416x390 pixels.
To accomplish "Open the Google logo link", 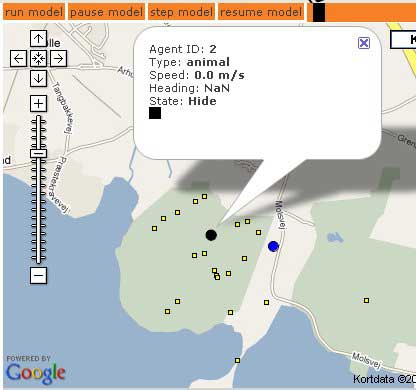I will [x=35, y=373].
